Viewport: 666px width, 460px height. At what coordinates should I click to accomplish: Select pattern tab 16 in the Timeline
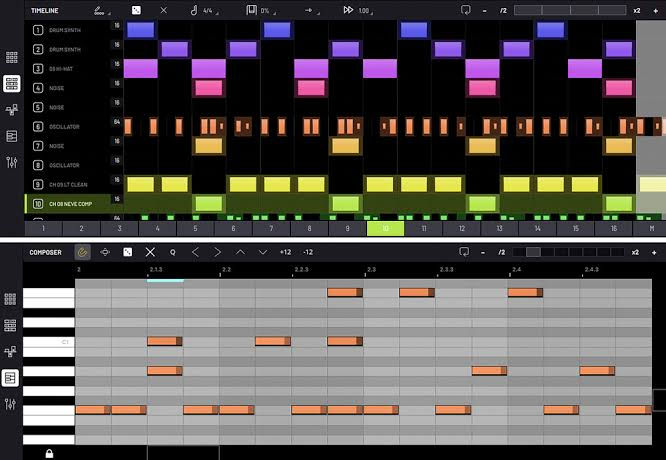point(614,229)
